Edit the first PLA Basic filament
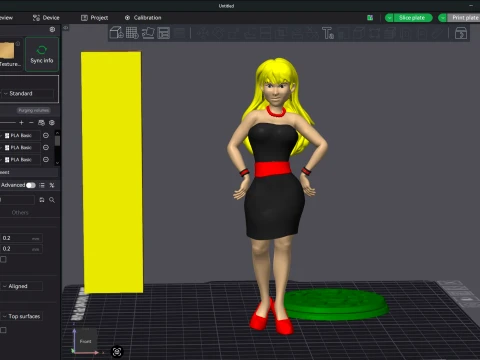The image size is (480, 360). pos(46,135)
